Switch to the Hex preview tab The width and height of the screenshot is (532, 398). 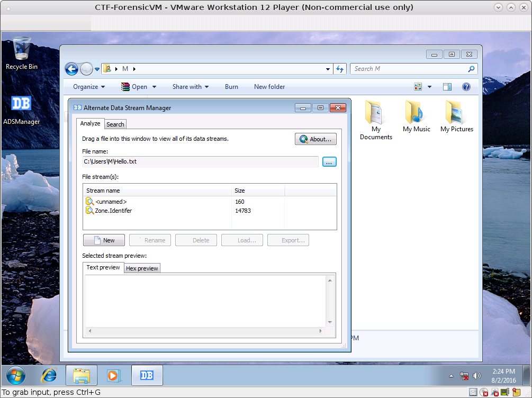click(x=142, y=268)
